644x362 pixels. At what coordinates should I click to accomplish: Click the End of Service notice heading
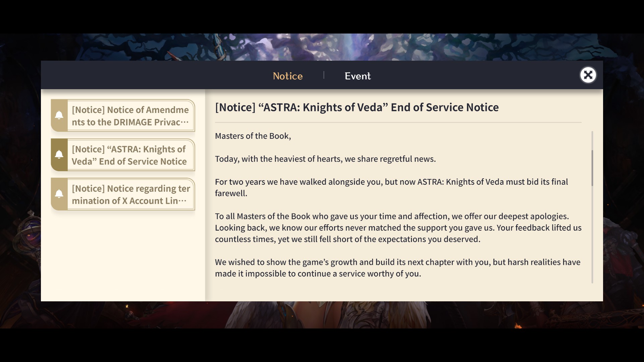point(357,107)
